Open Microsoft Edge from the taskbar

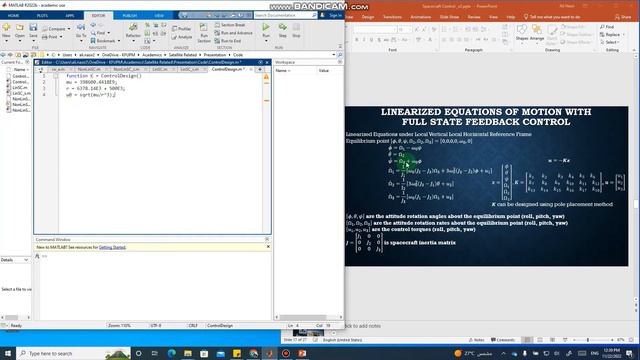171,353
